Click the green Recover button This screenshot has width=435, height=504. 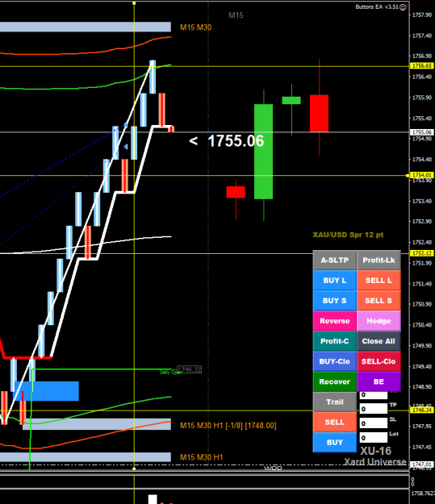pos(335,381)
